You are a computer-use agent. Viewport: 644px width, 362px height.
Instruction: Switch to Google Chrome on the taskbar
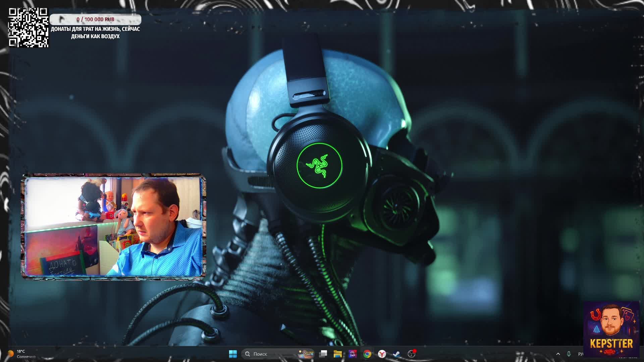click(367, 354)
